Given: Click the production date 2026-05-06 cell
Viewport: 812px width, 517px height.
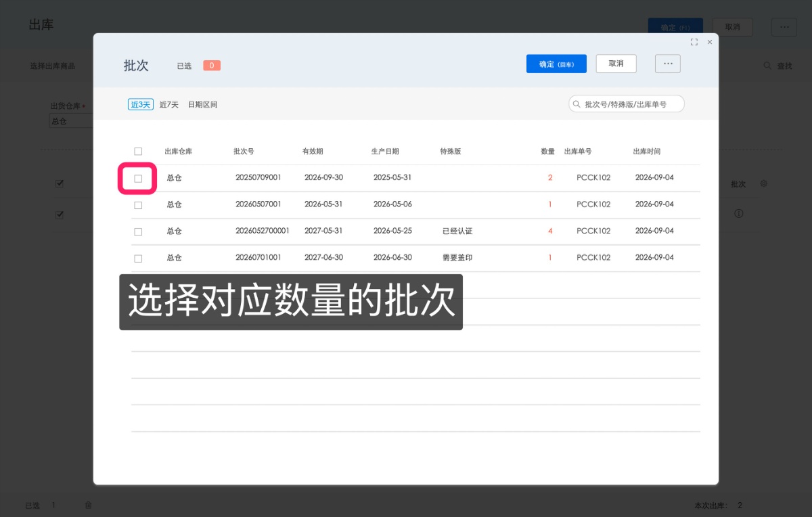Looking at the screenshot, I should click(x=392, y=204).
